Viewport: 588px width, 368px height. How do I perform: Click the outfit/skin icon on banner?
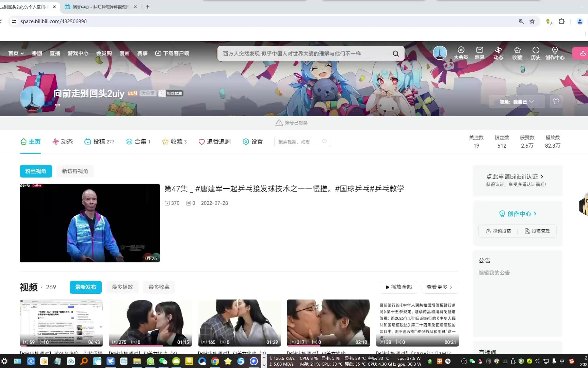click(556, 102)
